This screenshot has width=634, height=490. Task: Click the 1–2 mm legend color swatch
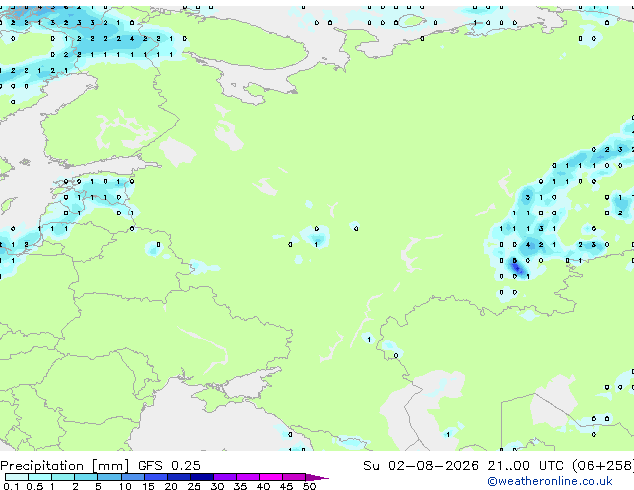tap(63, 477)
